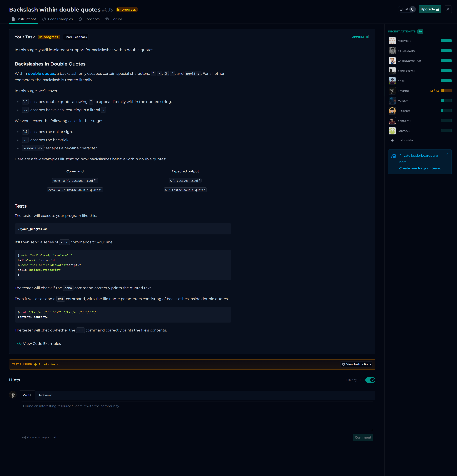
Task: Click Create one for your team link
Action: point(420,168)
